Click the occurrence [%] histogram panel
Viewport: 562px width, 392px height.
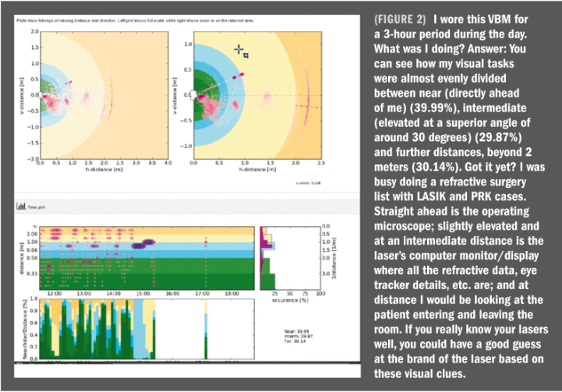(x=290, y=258)
